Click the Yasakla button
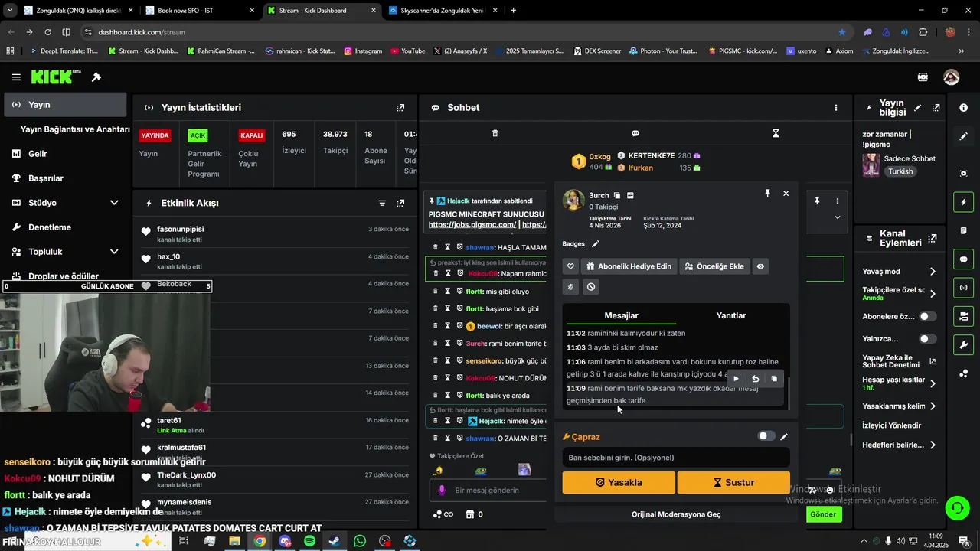Image resolution: width=980 pixels, height=551 pixels. [619, 482]
